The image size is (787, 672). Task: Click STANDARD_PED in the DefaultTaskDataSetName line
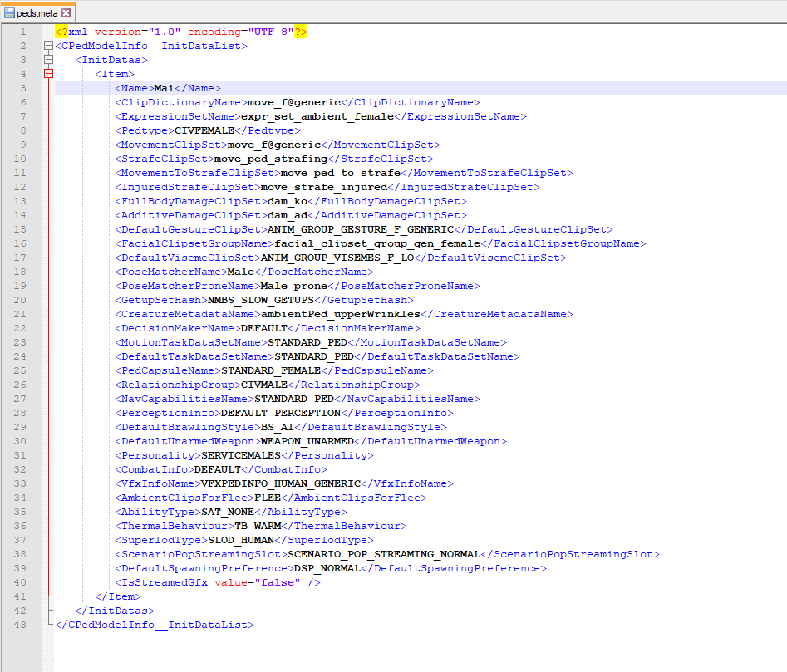314,356
